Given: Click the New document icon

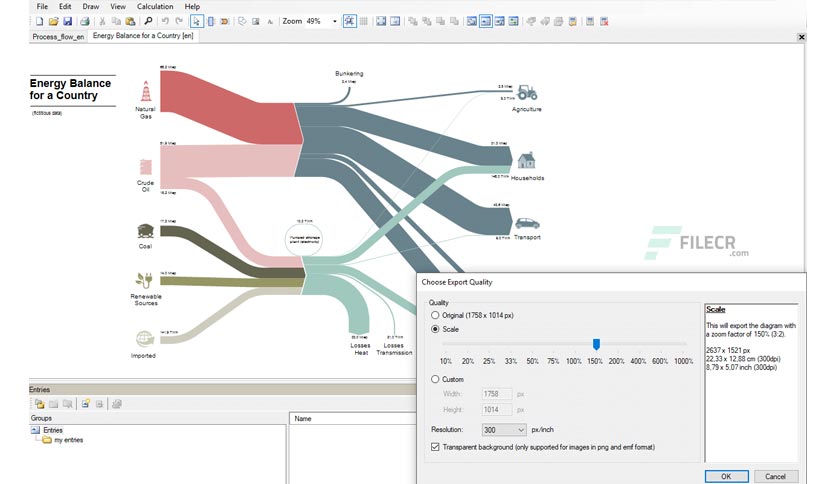Looking at the screenshot, I should point(39,21).
